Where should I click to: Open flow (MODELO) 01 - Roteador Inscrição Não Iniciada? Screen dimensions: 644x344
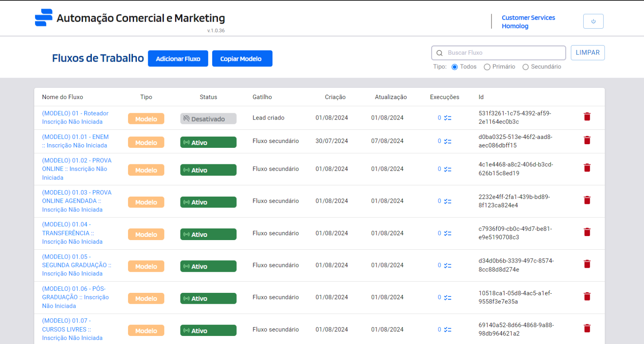[75, 118]
